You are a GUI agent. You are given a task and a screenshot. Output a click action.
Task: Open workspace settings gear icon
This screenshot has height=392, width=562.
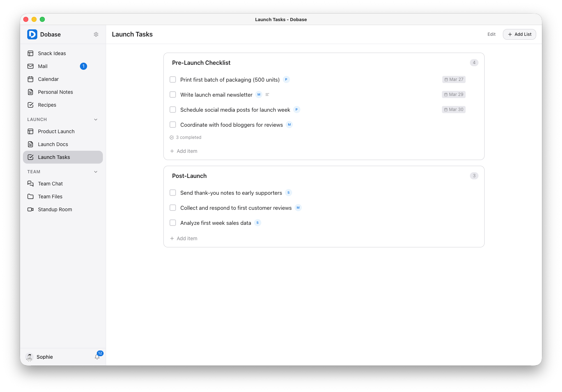point(96,34)
